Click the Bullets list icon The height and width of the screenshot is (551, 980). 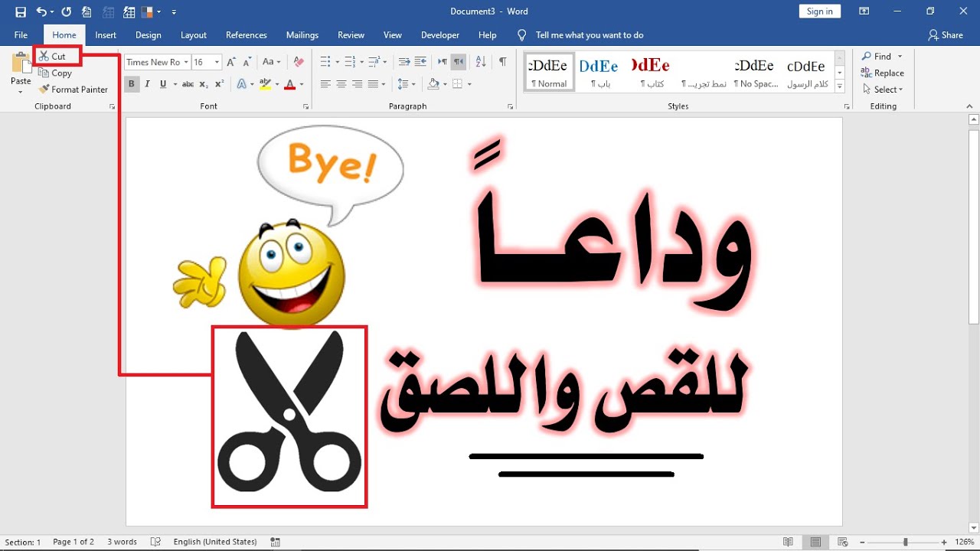(x=325, y=62)
